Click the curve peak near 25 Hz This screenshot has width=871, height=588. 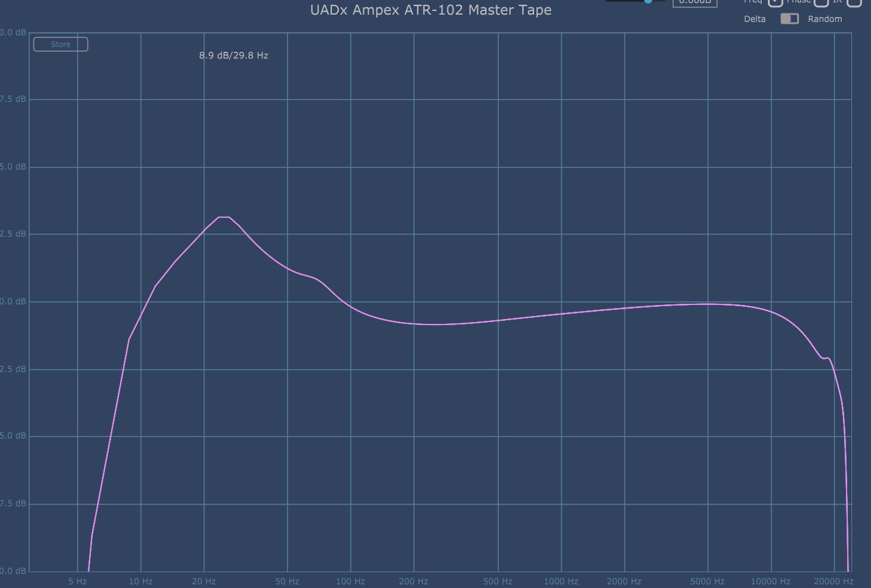(x=224, y=217)
